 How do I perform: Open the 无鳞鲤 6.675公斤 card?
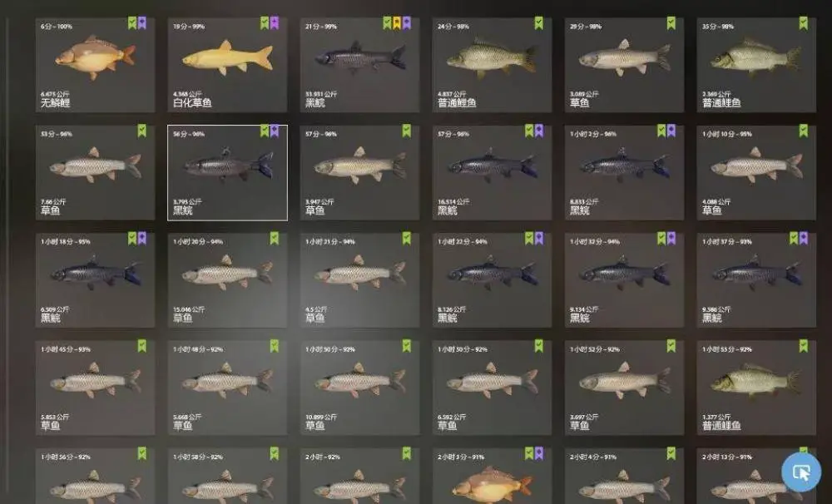pos(95,65)
